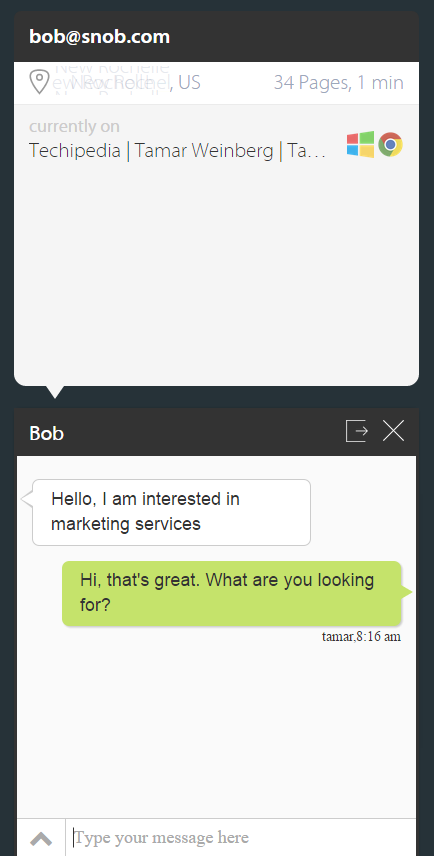Click the empty area of the visitor info panel
Screen dimensions: 434x856
pyautogui.click(x=216, y=273)
